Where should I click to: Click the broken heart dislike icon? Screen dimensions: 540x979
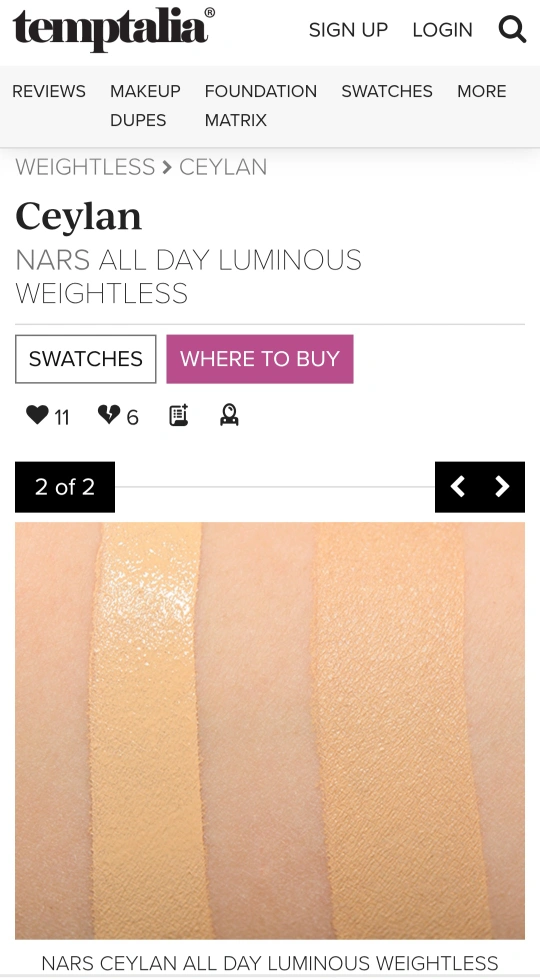[109, 415]
